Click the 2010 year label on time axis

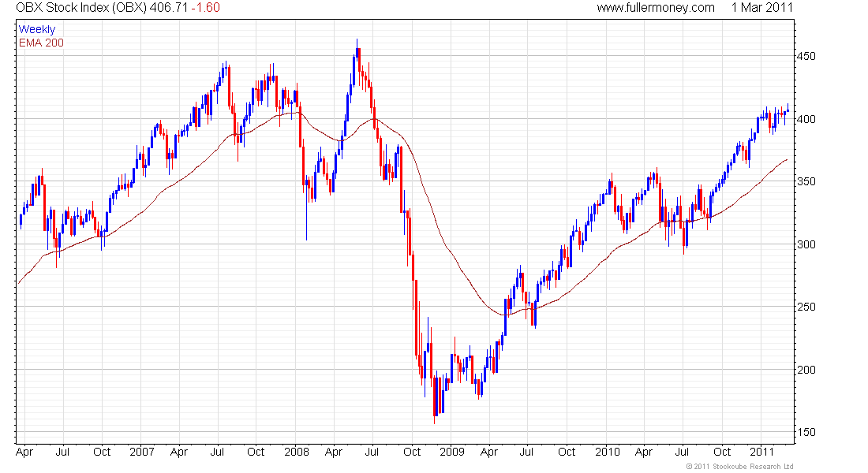[x=608, y=452]
